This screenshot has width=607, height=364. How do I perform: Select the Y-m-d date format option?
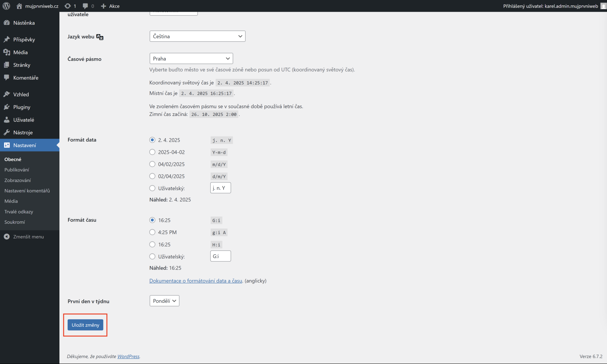pos(152,152)
